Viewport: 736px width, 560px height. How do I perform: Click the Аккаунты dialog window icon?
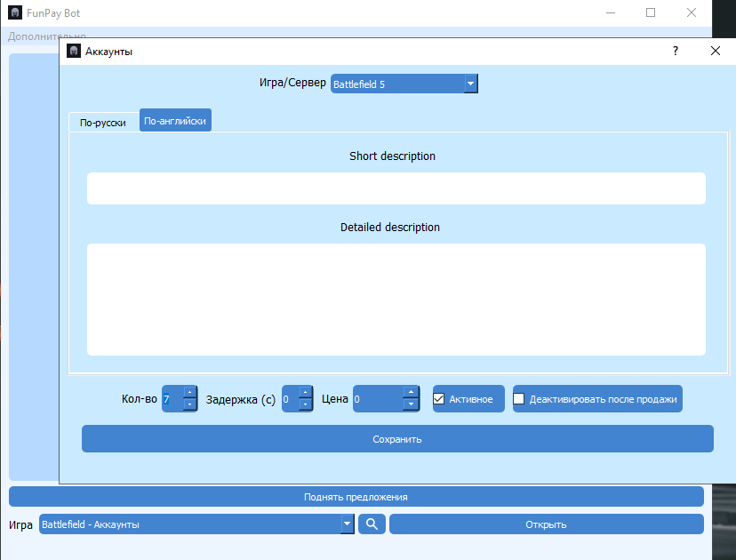click(x=74, y=51)
